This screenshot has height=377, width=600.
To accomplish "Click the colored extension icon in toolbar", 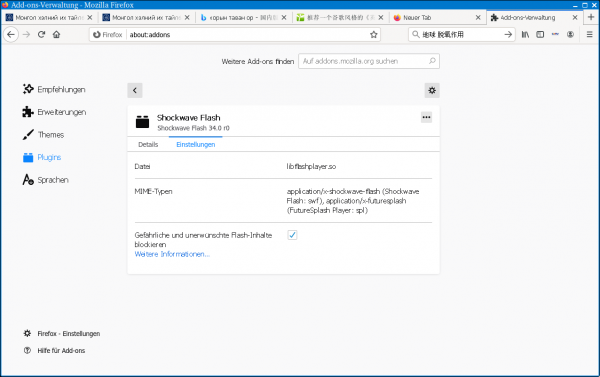I will (x=555, y=34).
